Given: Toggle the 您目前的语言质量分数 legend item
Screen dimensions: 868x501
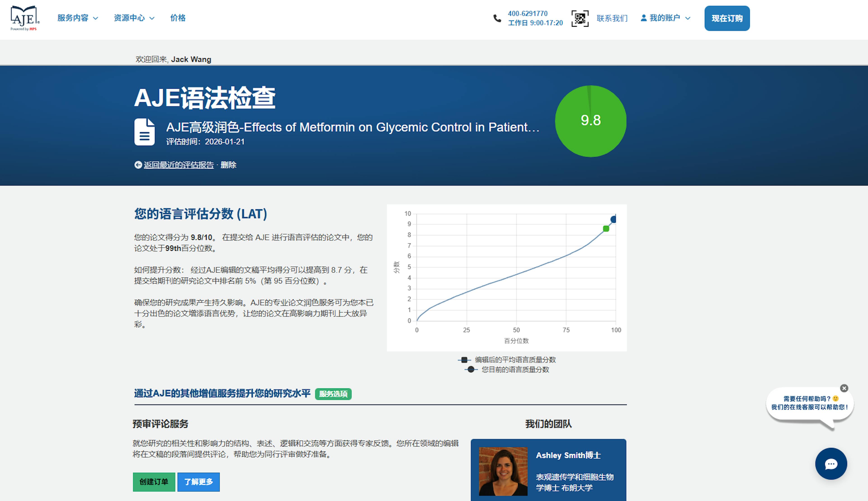Looking at the screenshot, I should (515, 370).
